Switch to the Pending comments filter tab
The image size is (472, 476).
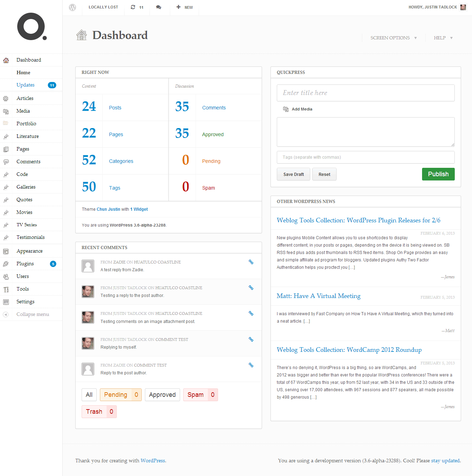121,394
